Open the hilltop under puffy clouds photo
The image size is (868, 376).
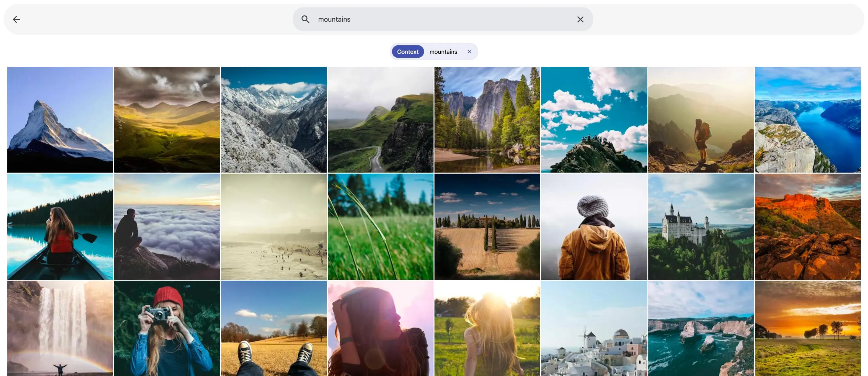(x=594, y=120)
